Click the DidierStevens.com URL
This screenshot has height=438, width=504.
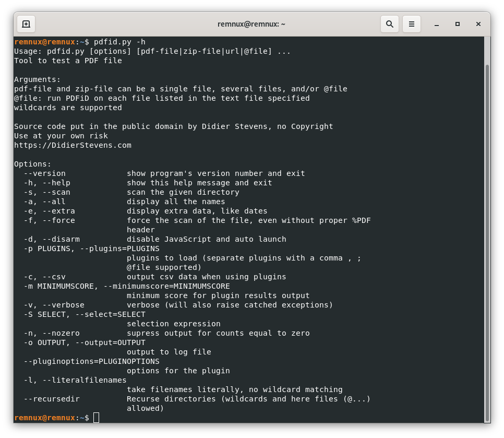coord(73,145)
